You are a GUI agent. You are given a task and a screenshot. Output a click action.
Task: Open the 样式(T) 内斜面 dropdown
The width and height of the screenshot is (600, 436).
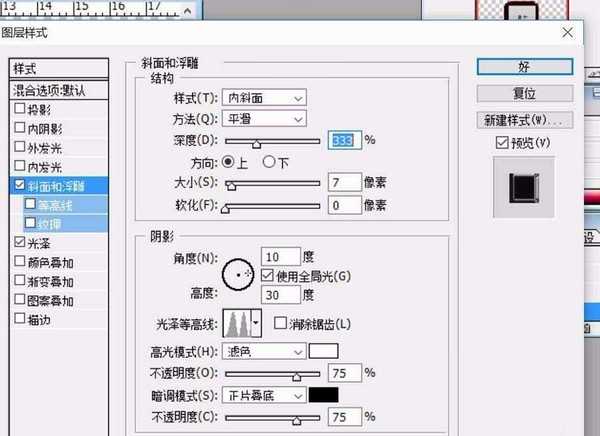pyautogui.click(x=264, y=97)
